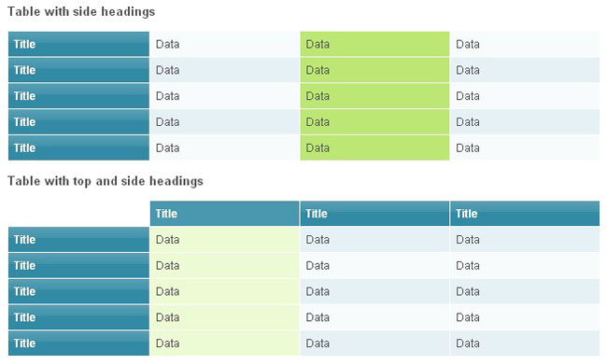Select the first Title row header in bottom table
The height and width of the screenshot is (364, 607).
pyautogui.click(x=78, y=240)
